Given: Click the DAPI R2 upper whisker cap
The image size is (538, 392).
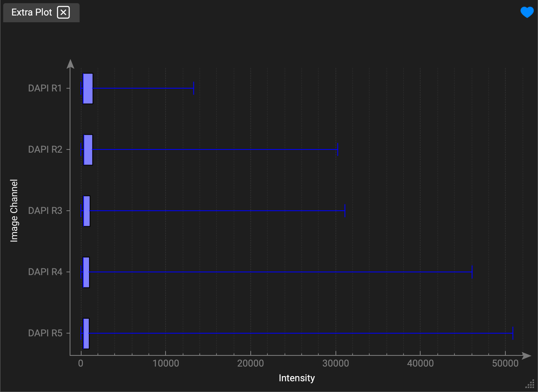Looking at the screenshot, I should point(337,149).
